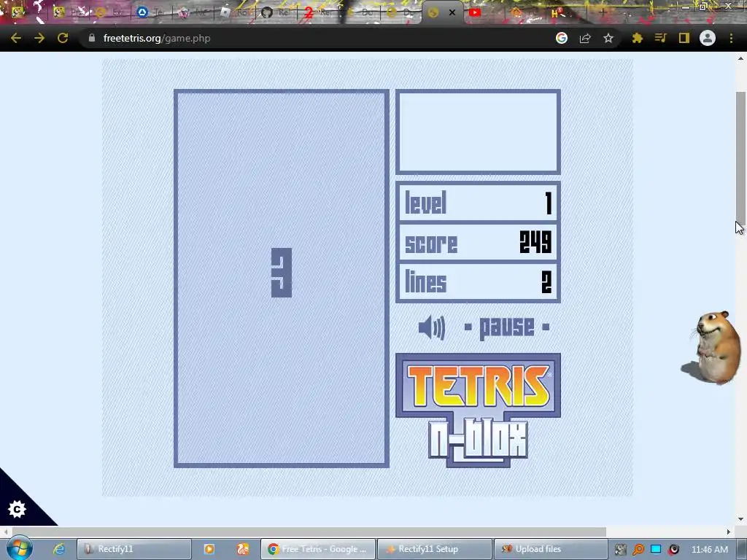
Task: Open the Extensions puzzle icon
Action: 637,38
